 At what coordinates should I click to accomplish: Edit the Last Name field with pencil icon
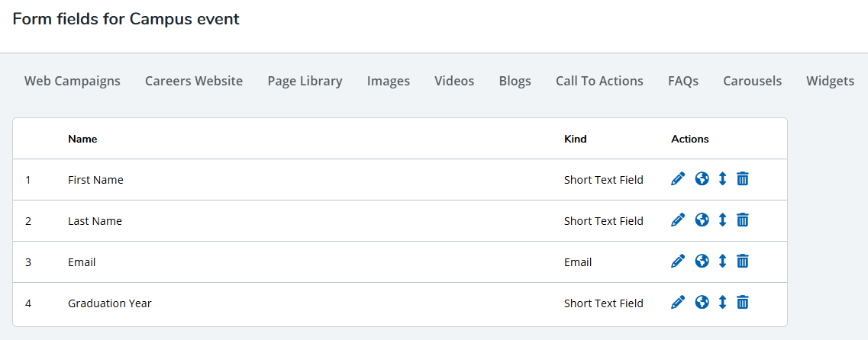[x=678, y=220]
